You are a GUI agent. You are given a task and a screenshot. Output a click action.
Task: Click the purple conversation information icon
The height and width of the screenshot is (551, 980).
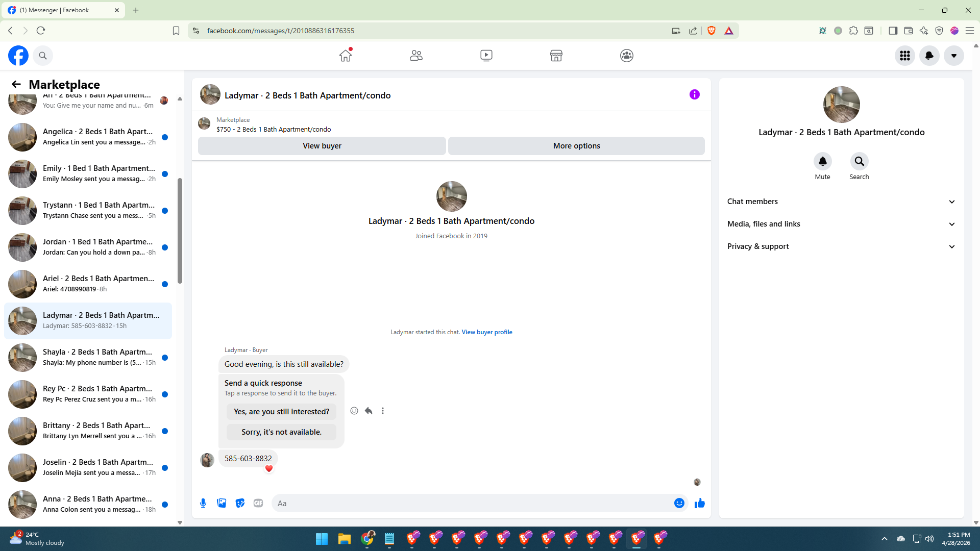tap(694, 94)
